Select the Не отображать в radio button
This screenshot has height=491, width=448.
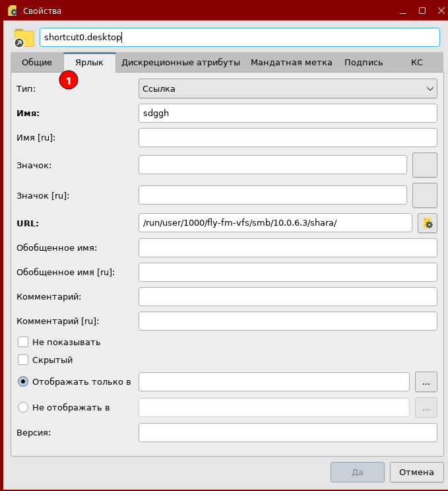23,407
